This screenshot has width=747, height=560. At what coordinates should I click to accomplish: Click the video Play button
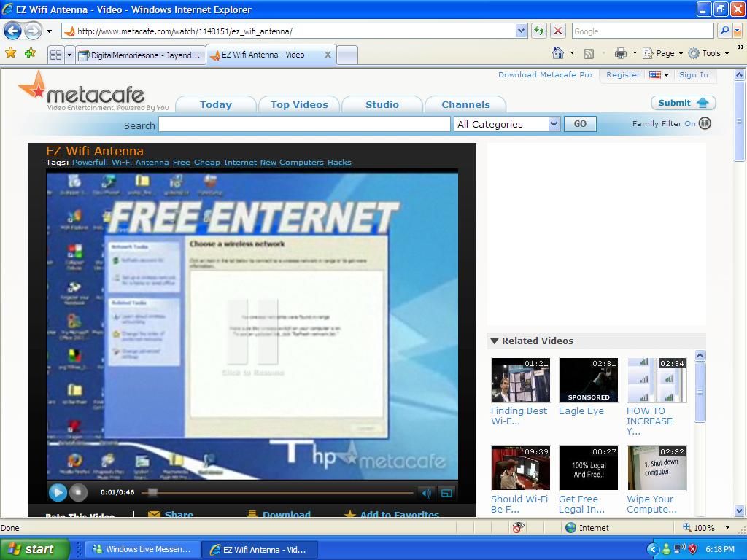coord(58,492)
